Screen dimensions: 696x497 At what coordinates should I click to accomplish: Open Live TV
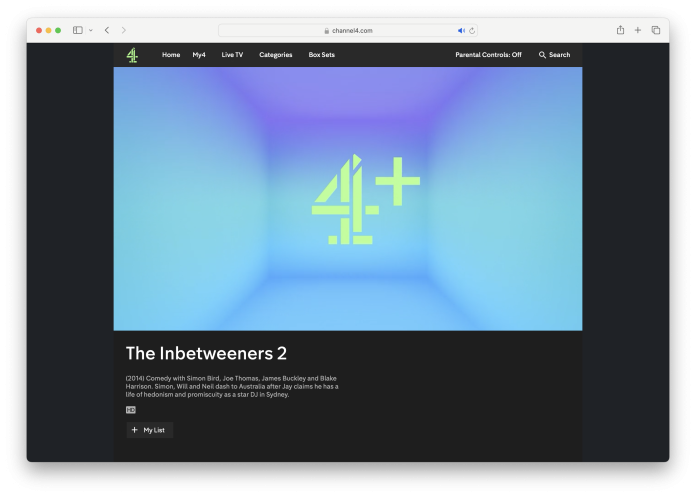point(232,55)
